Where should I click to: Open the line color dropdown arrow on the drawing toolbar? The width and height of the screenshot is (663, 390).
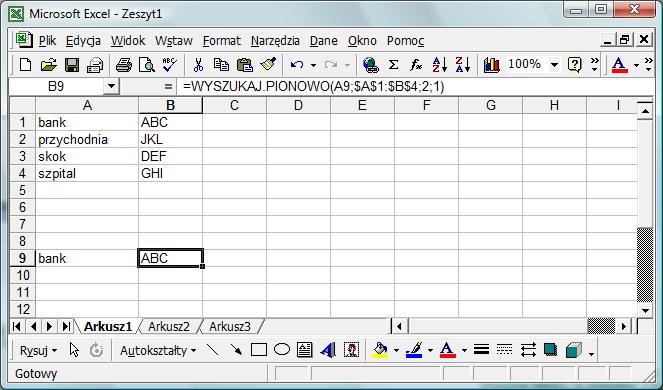coord(430,350)
